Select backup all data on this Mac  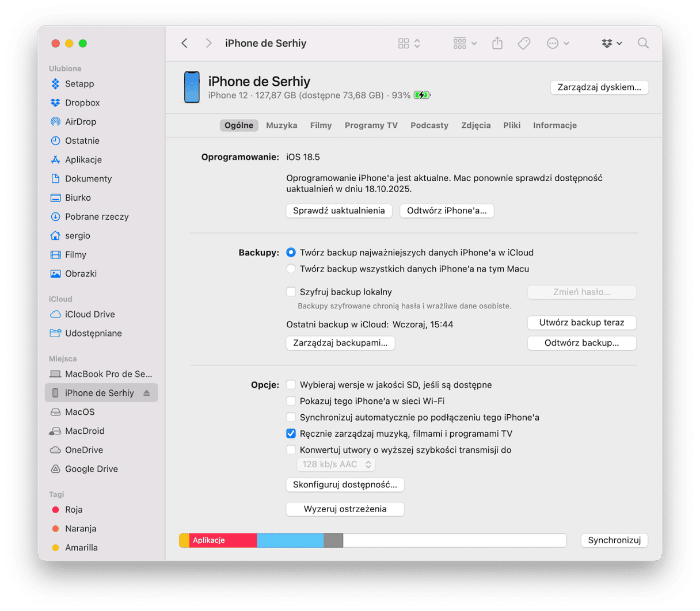click(x=291, y=269)
